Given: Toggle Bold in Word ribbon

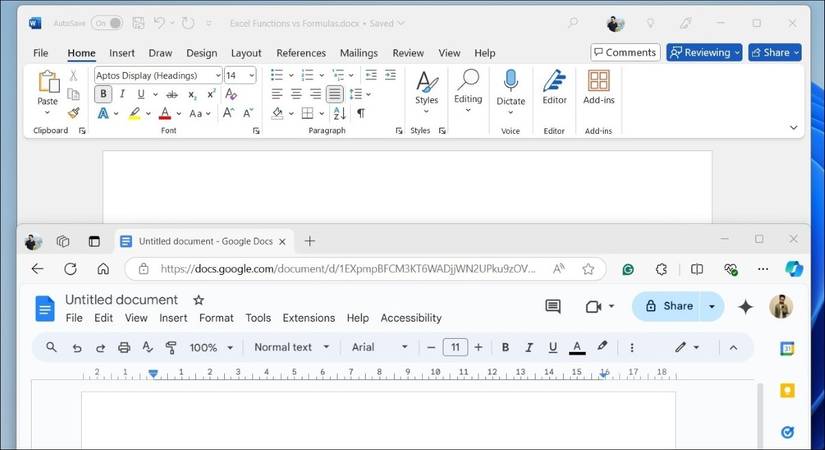Looking at the screenshot, I should (x=103, y=94).
